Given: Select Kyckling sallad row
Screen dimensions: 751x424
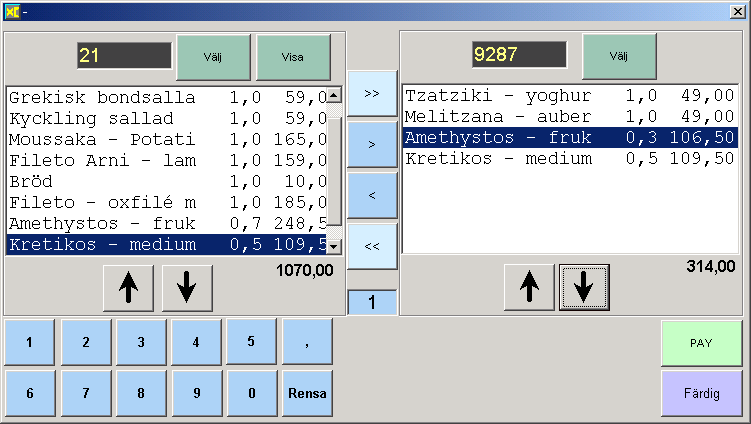Looking at the screenshot, I should (x=167, y=119).
